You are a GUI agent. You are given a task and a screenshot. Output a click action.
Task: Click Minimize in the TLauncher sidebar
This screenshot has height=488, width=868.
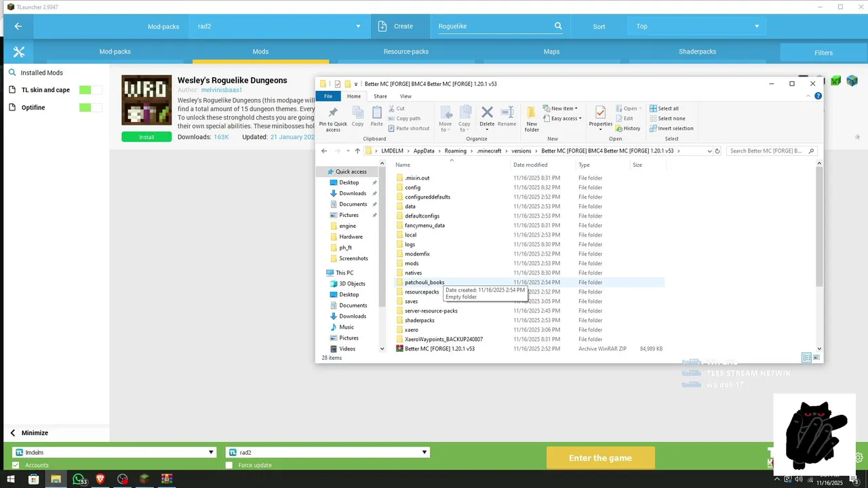pyautogui.click(x=28, y=432)
